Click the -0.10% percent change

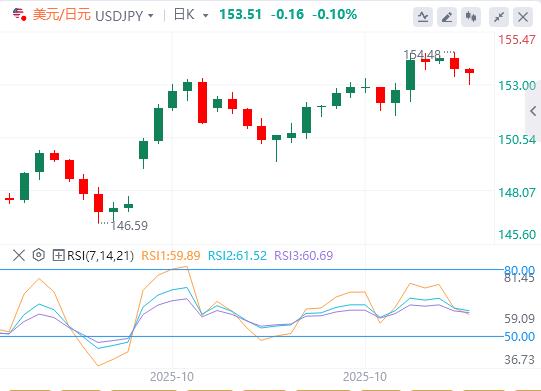(334, 14)
